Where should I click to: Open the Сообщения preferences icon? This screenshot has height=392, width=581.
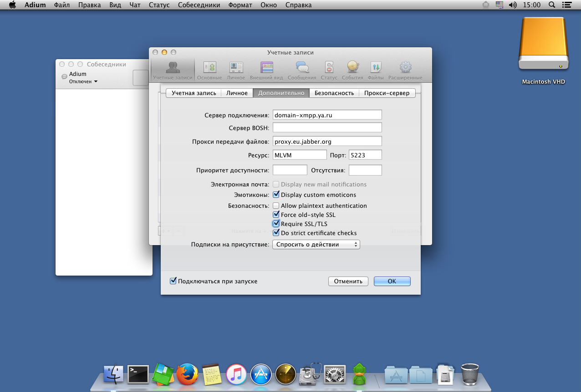302,68
